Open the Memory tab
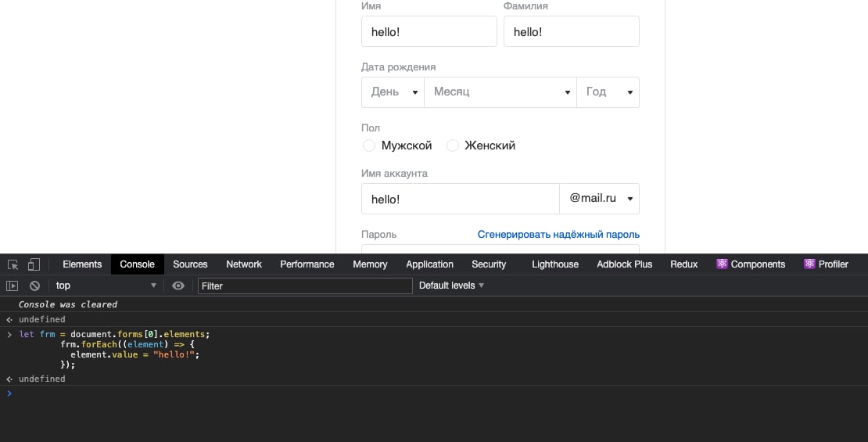Screen dimensions: 868x442 (370, 264)
